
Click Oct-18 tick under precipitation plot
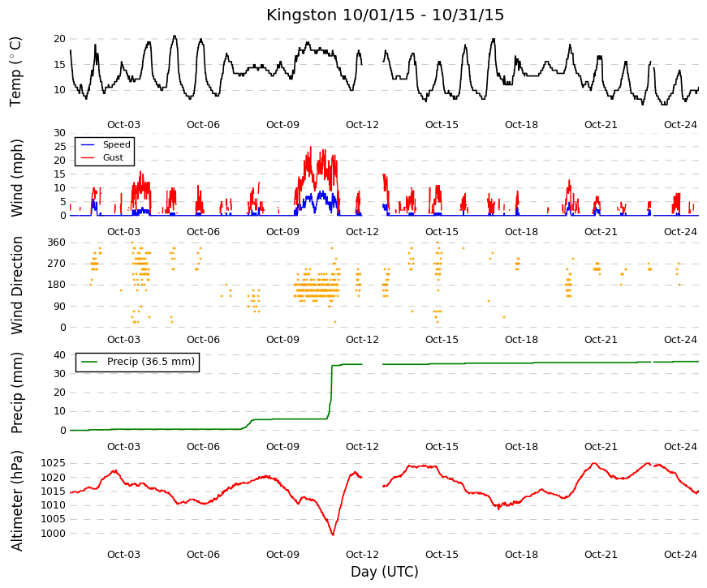click(521, 447)
